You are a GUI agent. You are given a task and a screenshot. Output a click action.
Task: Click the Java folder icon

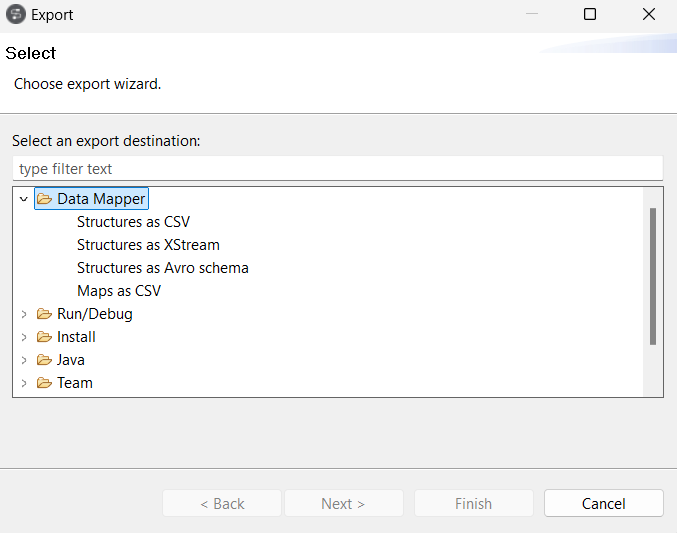click(x=44, y=360)
